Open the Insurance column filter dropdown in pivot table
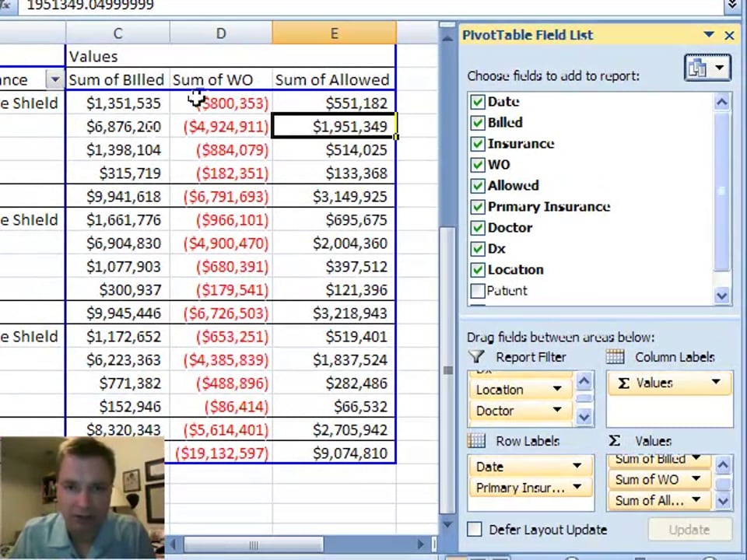The image size is (747, 560). point(54,79)
